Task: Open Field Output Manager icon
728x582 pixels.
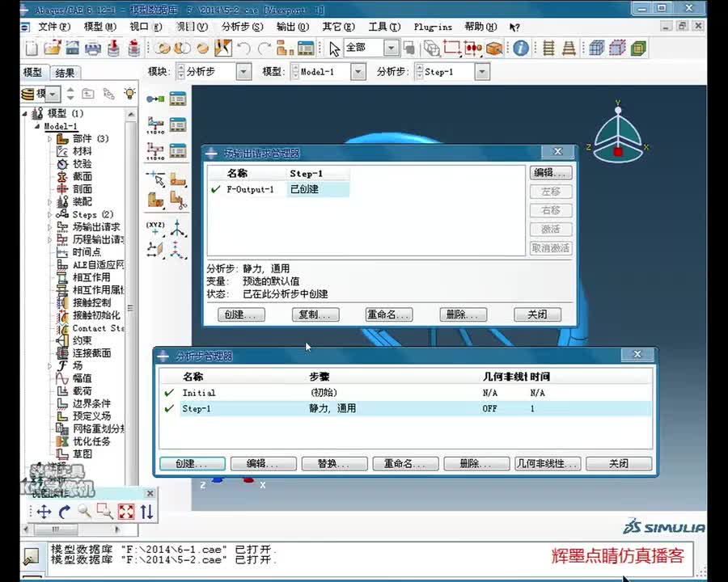Action: tap(178, 124)
